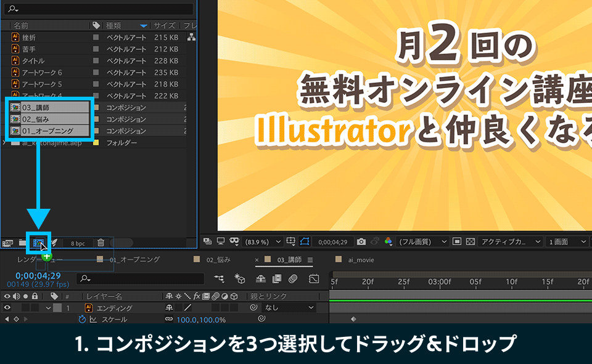Open the parent dropdown showing なし
This screenshot has width=592, height=364.
(289, 308)
